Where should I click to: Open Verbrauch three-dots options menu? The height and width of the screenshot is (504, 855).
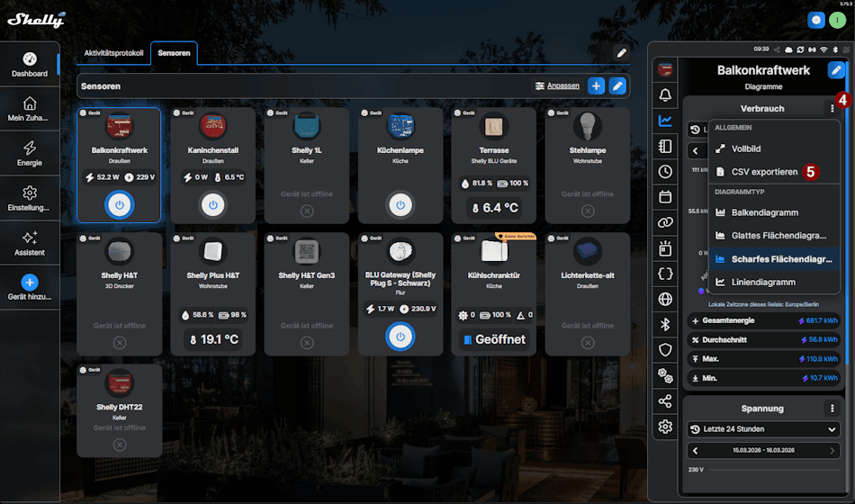[x=832, y=109]
